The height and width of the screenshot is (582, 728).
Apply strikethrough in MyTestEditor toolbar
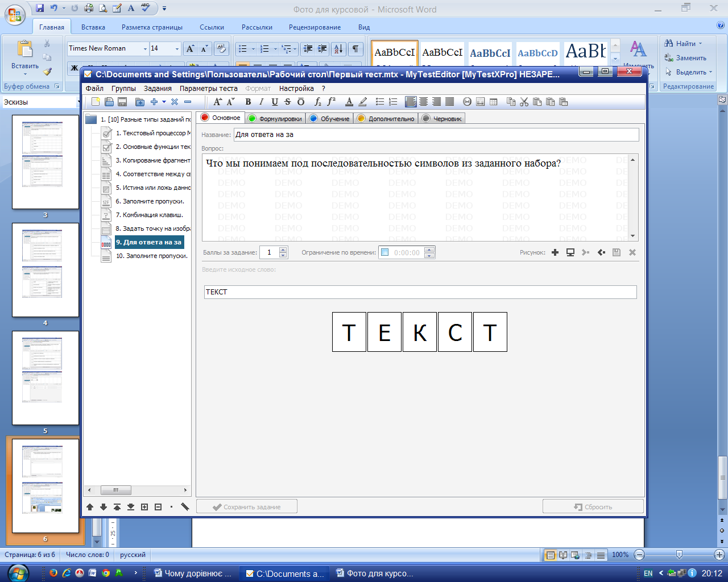tap(287, 102)
